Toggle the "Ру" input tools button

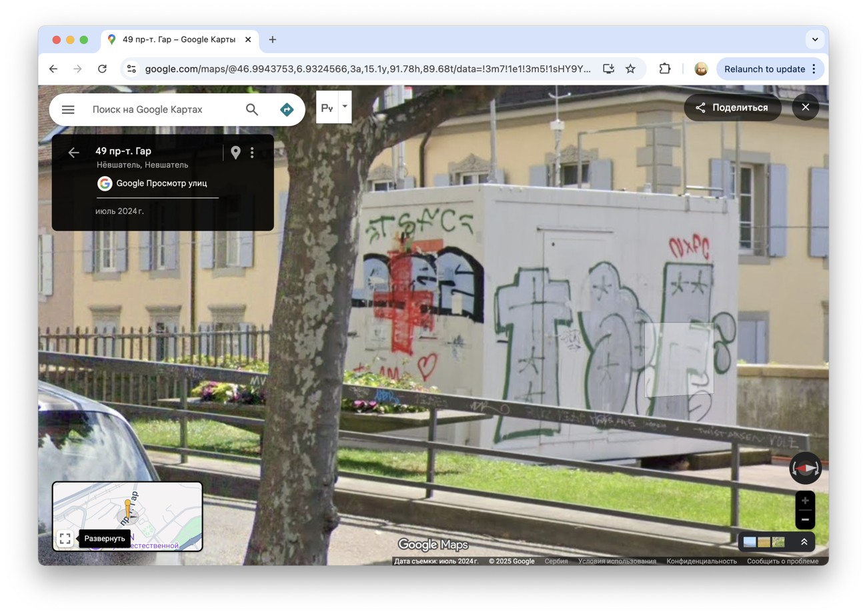(327, 107)
